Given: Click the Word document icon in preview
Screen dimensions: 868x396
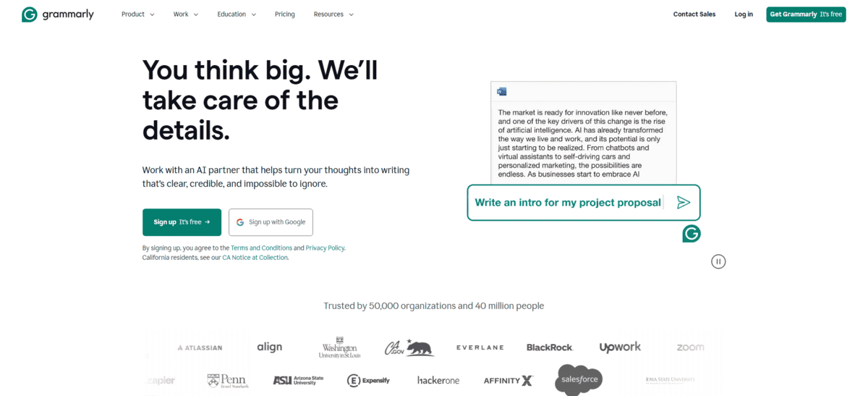Looking at the screenshot, I should coord(502,91).
